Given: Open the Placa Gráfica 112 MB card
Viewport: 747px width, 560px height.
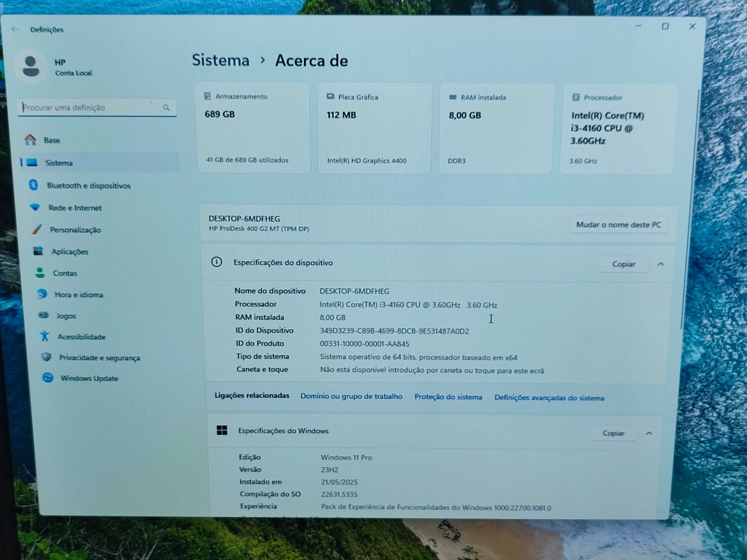Looking at the screenshot, I should (375, 129).
